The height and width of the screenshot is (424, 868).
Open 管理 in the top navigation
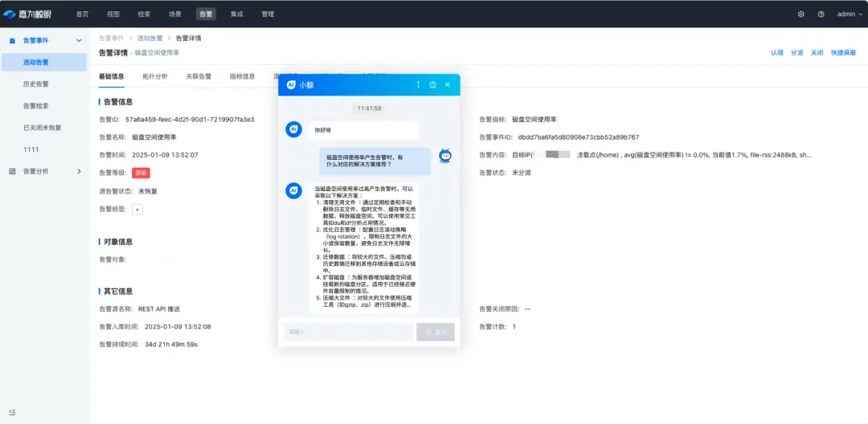(268, 14)
